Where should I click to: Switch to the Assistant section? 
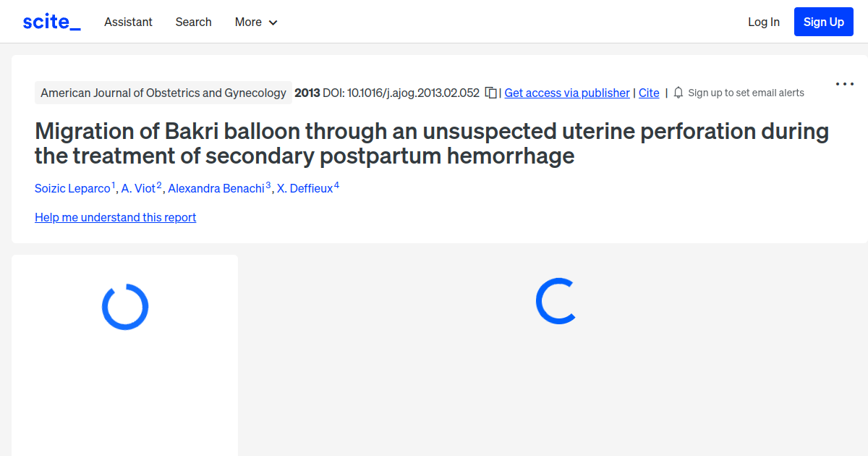[x=128, y=22]
